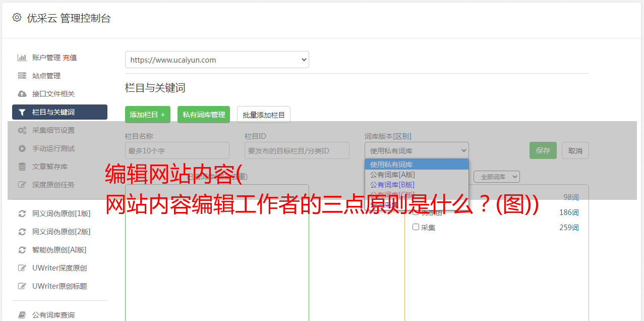
Task: Click the cogs icon for 采集细节设置
Action: point(22,130)
